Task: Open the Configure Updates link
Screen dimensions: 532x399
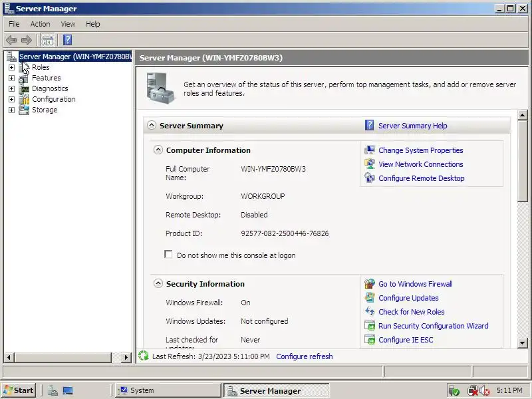Action: pos(408,298)
